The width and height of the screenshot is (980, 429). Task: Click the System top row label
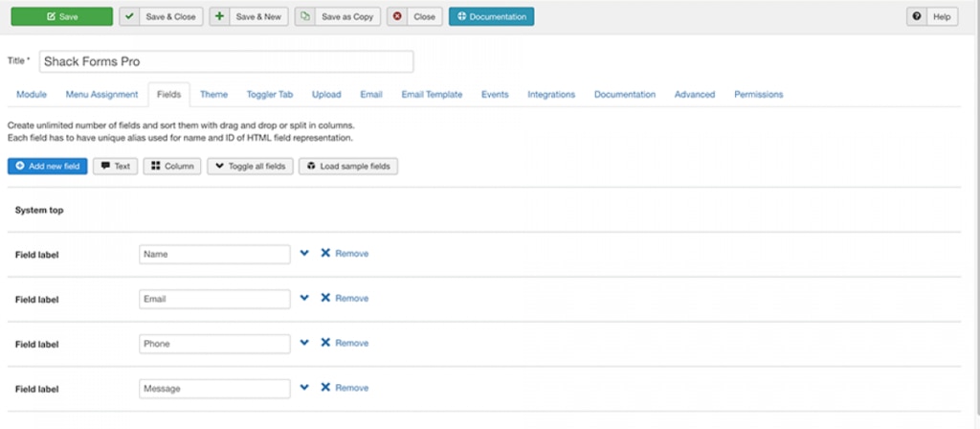(39, 210)
